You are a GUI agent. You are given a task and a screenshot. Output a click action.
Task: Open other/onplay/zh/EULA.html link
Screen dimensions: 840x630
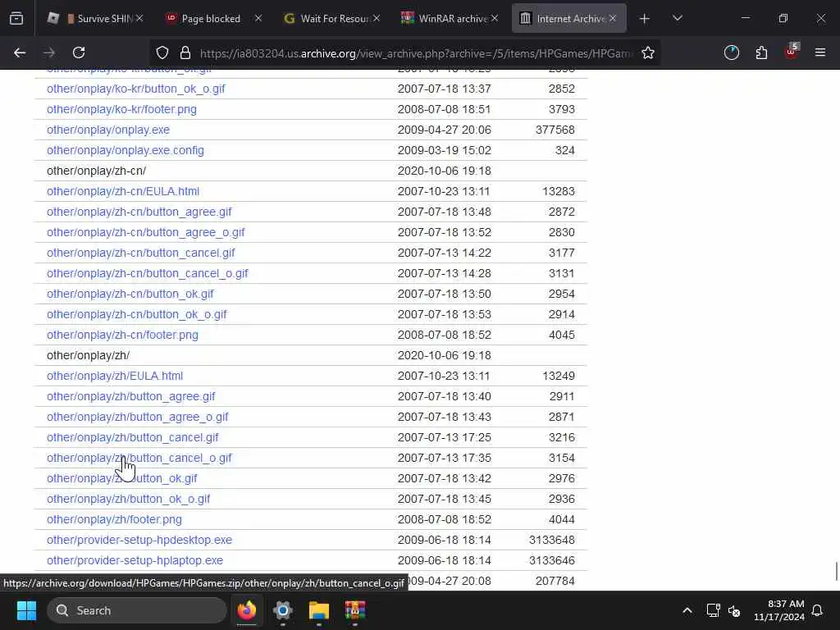pos(115,376)
